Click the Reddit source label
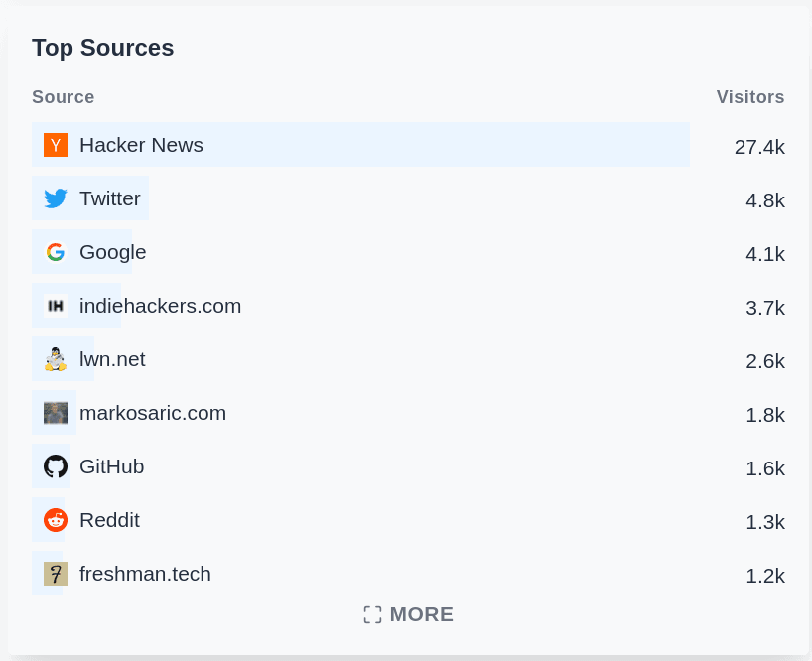 (109, 519)
